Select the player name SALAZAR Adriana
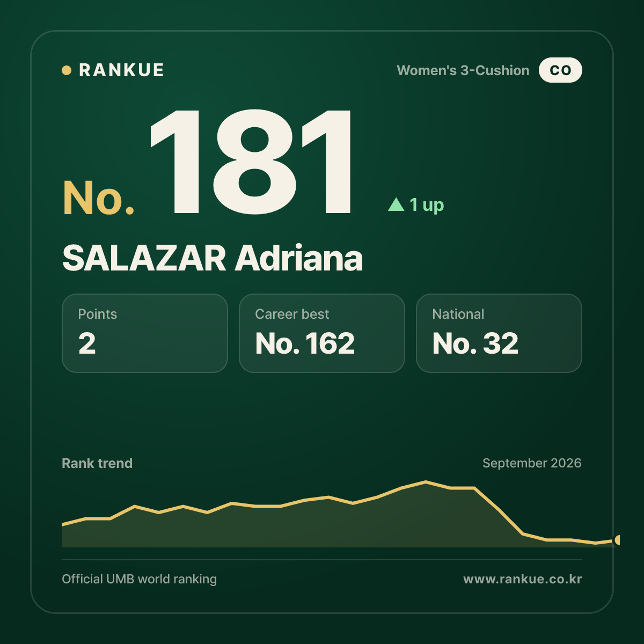This screenshot has width=644, height=644. click(213, 258)
